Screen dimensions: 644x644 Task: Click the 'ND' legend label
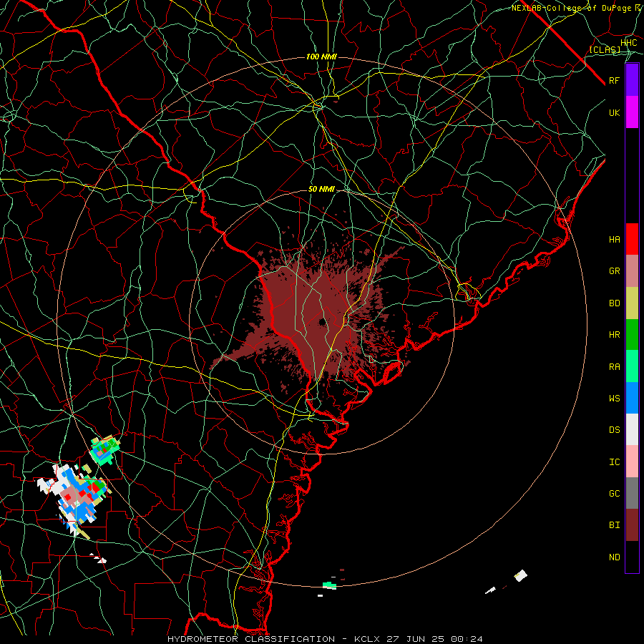point(614,557)
